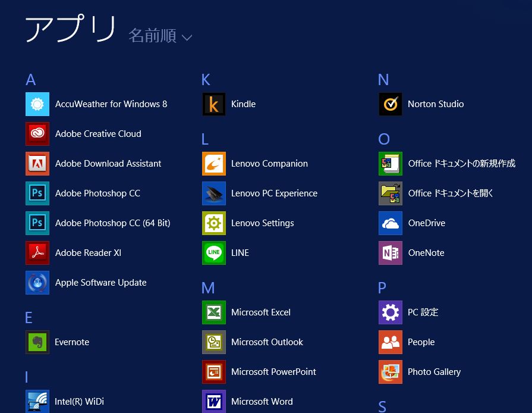
Task: Click the 'Kindle' text label
Action: [243, 104]
